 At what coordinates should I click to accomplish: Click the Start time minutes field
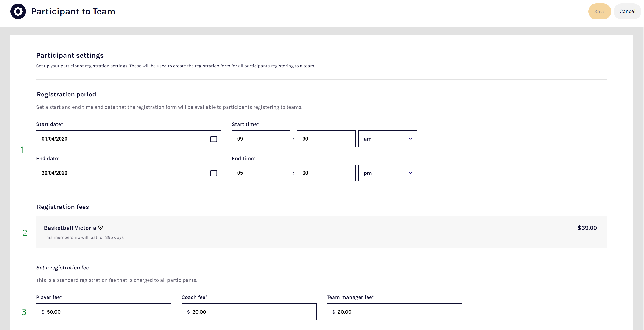326,139
